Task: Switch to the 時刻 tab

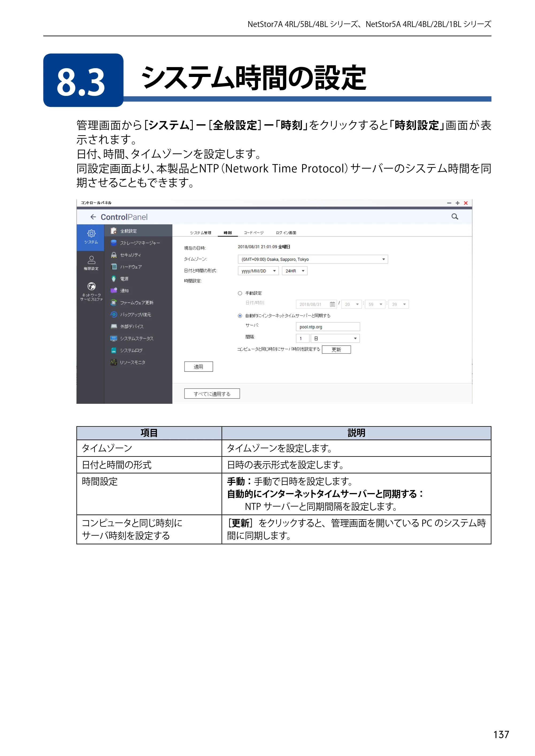Action: pos(228,232)
